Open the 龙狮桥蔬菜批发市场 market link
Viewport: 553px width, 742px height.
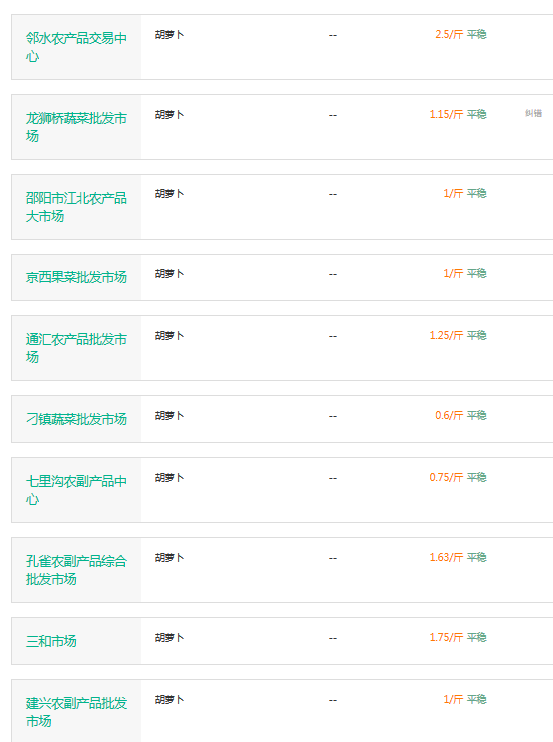click(x=76, y=127)
